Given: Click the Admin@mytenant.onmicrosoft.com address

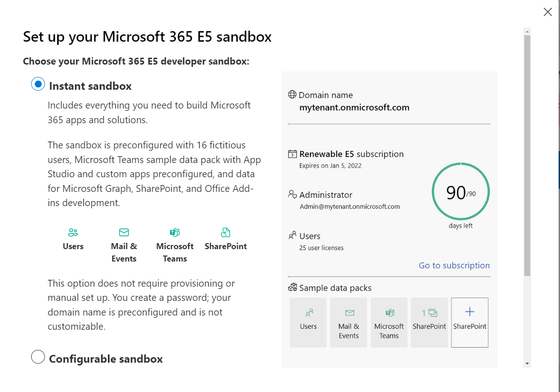Looking at the screenshot, I should pyautogui.click(x=350, y=207).
